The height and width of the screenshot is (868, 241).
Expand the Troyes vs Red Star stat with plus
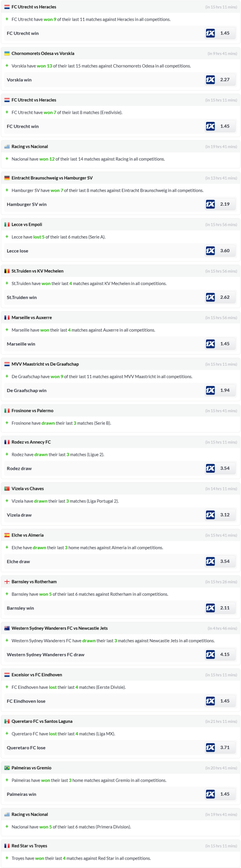pos(7,858)
